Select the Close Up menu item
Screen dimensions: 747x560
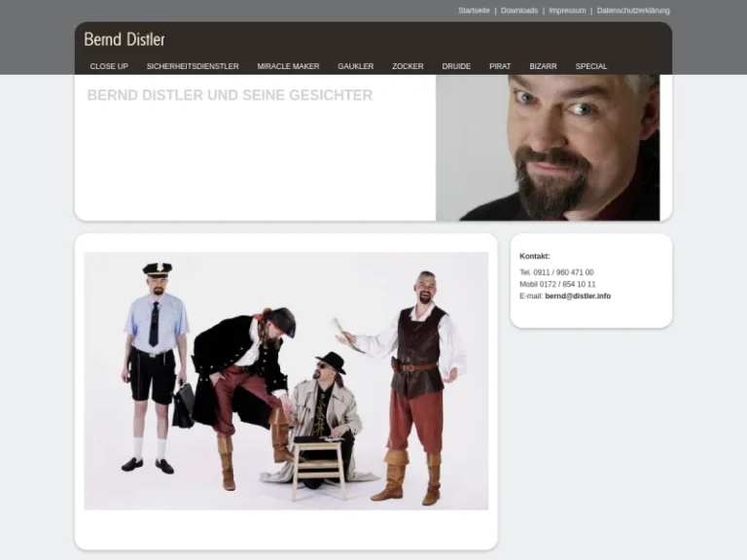(109, 66)
